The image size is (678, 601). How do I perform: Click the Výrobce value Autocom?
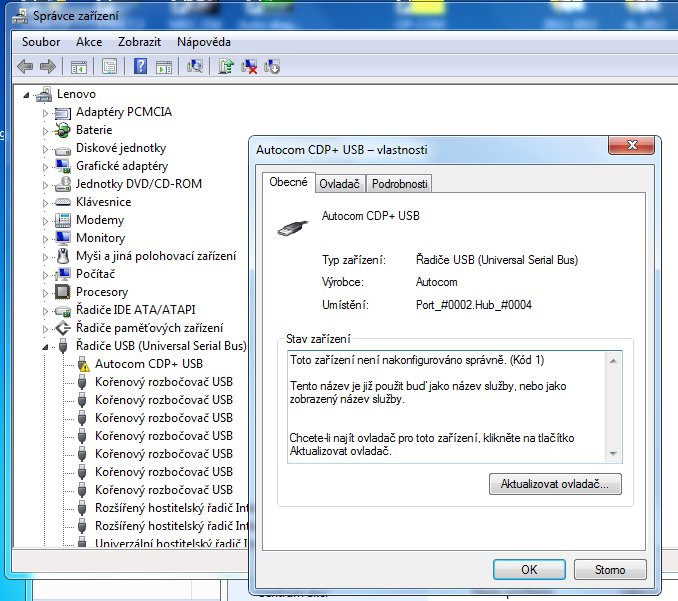coord(436,282)
